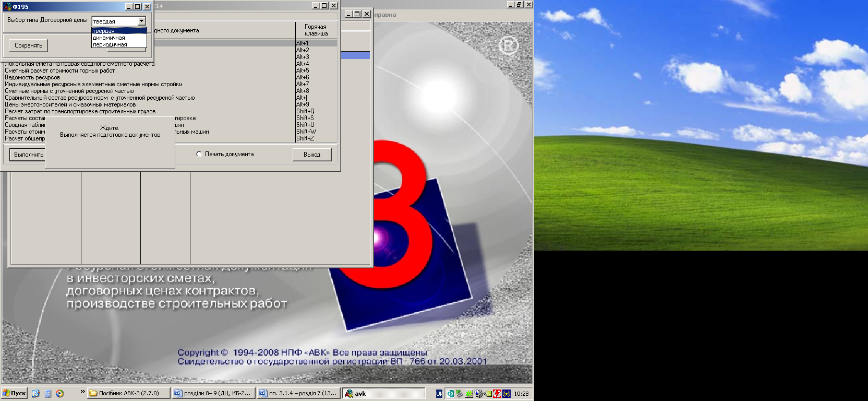The width and height of the screenshot is (868, 401).
Task: Maximize the Ф195 dialog window
Action: pyautogui.click(x=138, y=6)
